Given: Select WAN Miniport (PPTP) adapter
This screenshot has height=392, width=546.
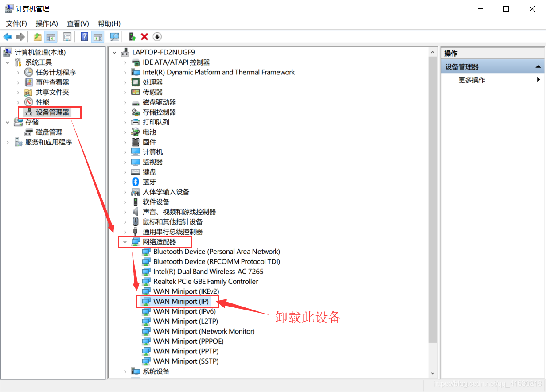Looking at the screenshot, I should click(x=186, y=351).
